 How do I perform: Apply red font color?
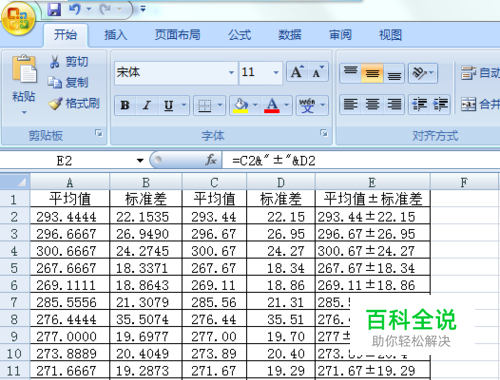tap(272, 105)
